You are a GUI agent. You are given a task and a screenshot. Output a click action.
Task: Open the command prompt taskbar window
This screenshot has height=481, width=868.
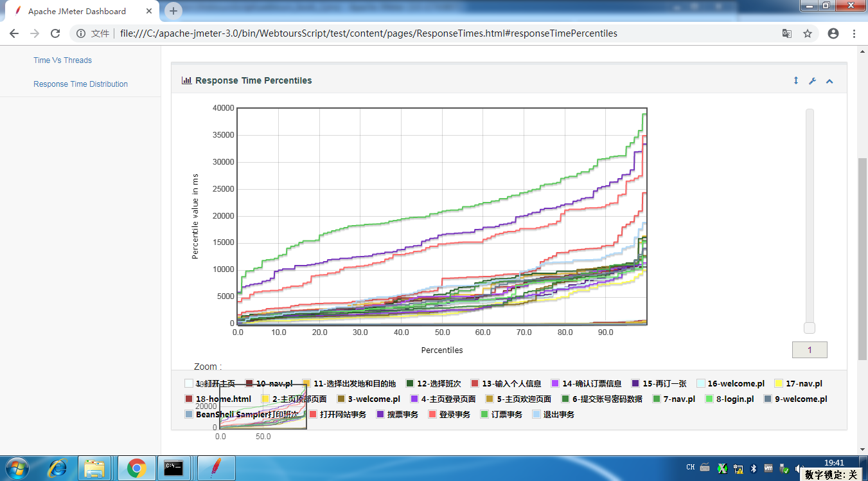click(x=174, y=468)
